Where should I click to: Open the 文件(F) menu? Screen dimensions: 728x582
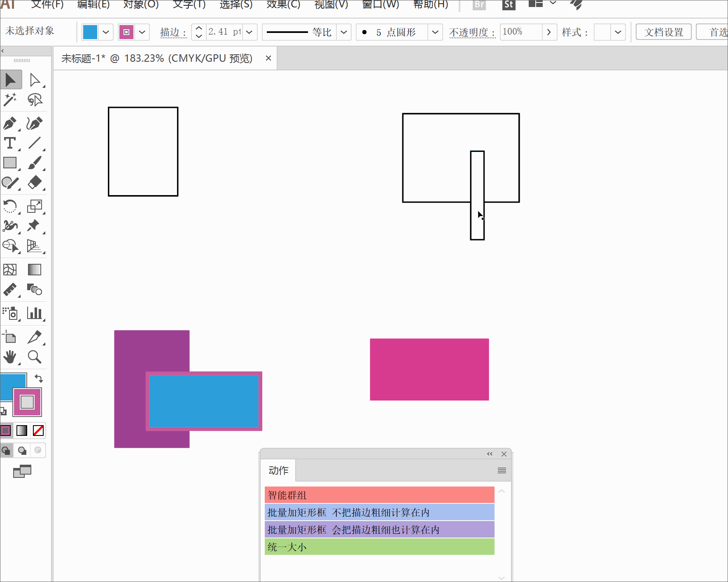click(47, 4)
